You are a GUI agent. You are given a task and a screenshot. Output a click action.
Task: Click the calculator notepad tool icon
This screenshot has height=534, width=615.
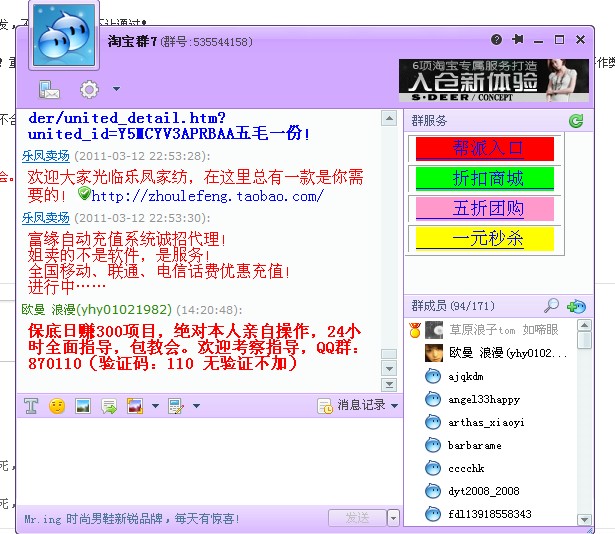(175, 406)
